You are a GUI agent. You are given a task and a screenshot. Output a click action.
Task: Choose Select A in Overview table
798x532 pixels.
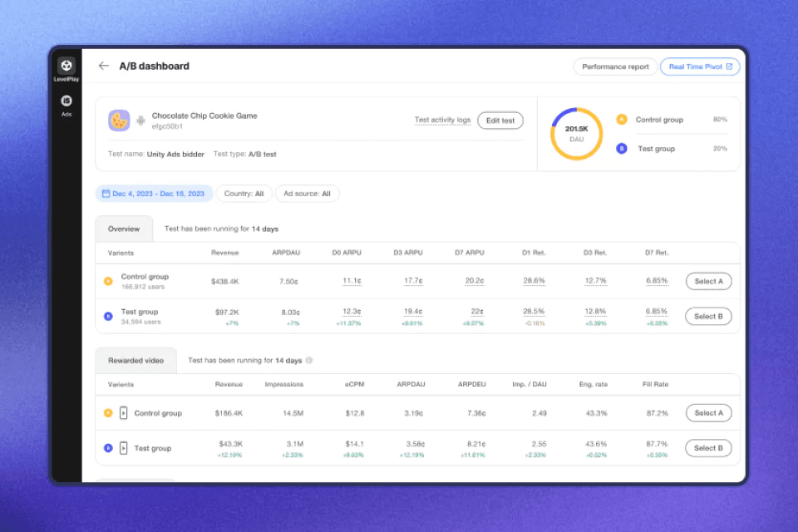[708, 282]
